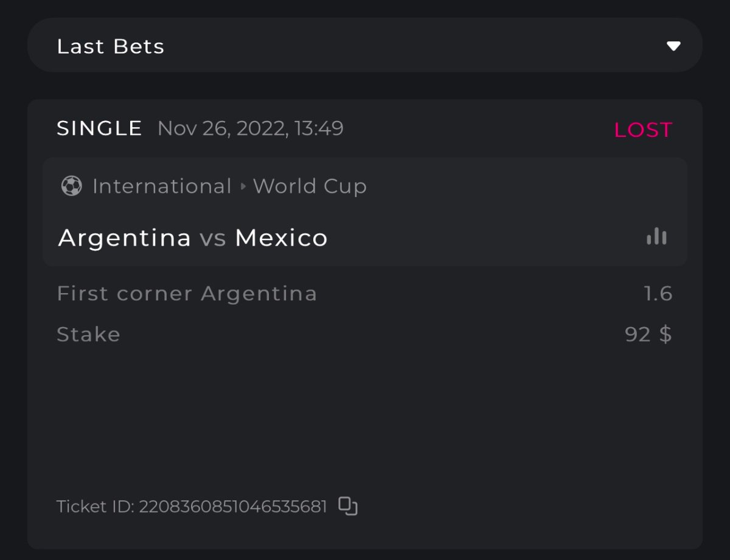Click the Mexico team name

[x=281, y=238]
